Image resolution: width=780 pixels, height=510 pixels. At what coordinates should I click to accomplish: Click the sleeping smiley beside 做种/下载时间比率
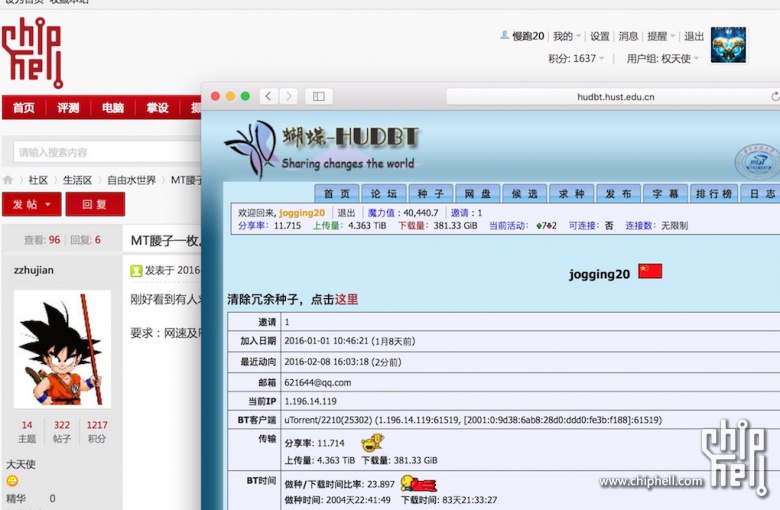(418, 483)
